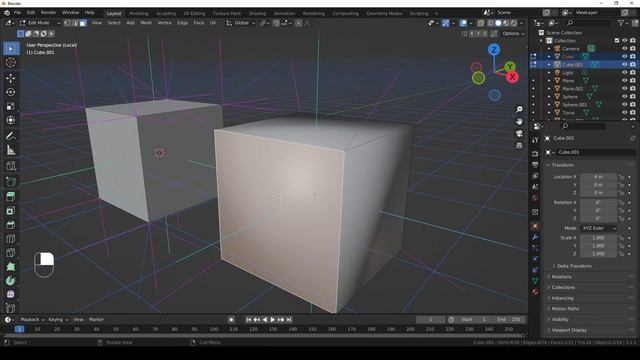Click the Scale X value field
Viewport: 640px width, 360px height.
pos(598,238)
